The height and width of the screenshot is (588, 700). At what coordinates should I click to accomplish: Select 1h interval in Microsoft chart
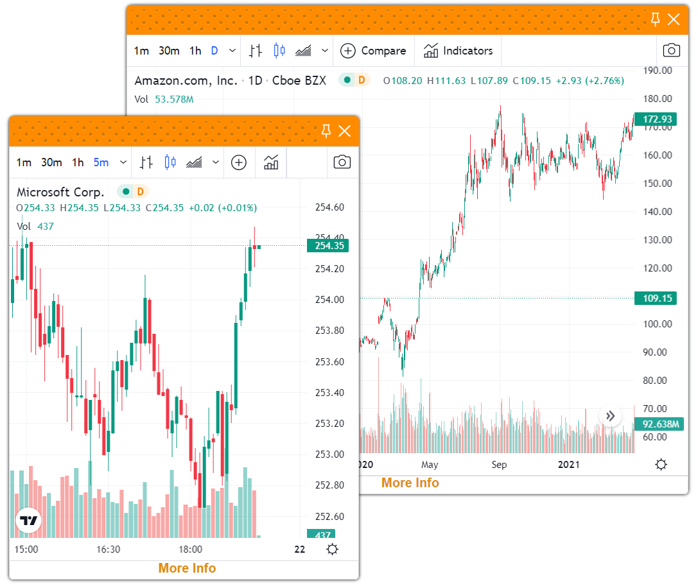78,162
